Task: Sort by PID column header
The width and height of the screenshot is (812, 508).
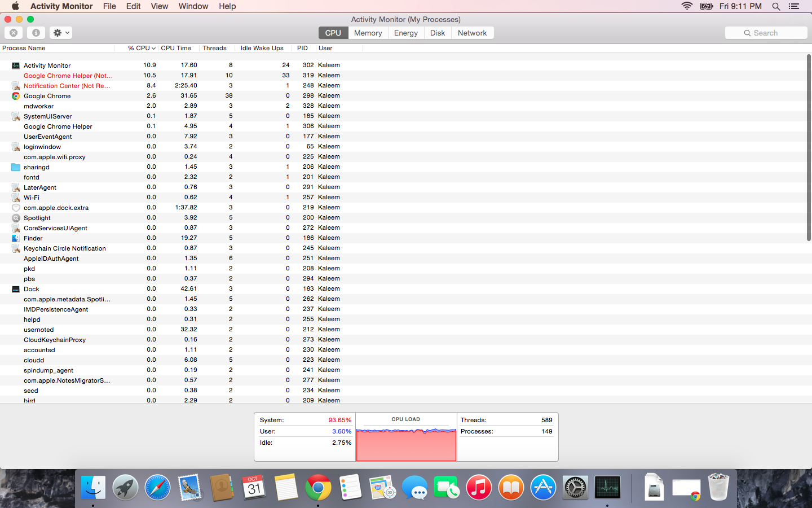Action: tap(303, 48)
